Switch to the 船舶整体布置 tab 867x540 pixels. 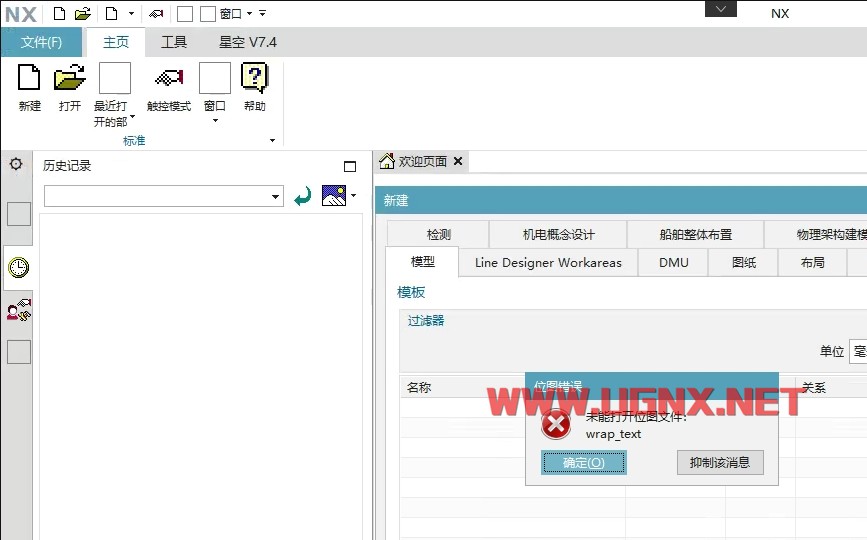click(696, 234)
